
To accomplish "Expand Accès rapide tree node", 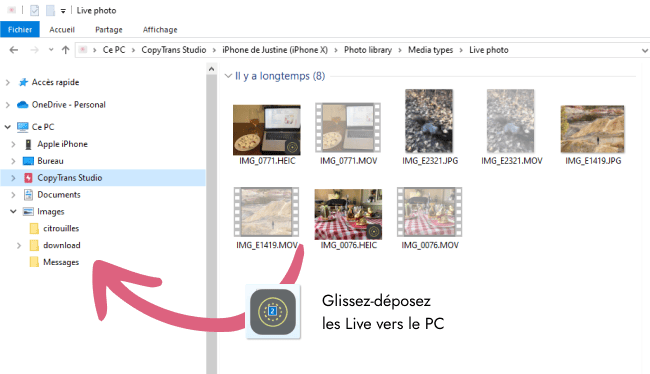I will [7, 83].
